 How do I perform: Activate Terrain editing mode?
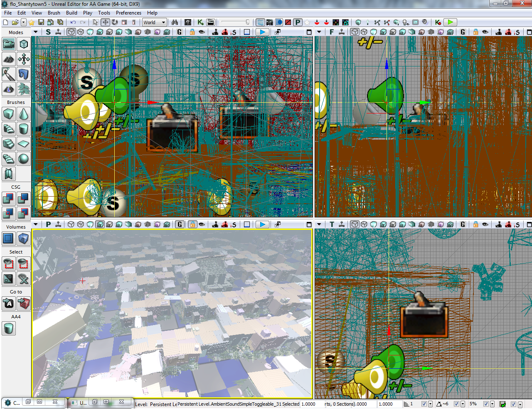tap(9, 59)
